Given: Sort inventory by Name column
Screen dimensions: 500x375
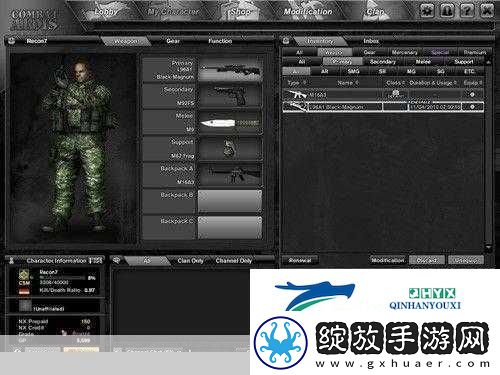Looking at the screenshot, I should pos(347,83).
